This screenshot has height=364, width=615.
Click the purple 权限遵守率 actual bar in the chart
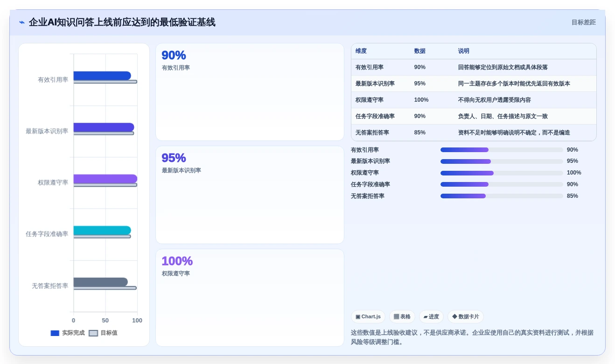pos(105,179)
